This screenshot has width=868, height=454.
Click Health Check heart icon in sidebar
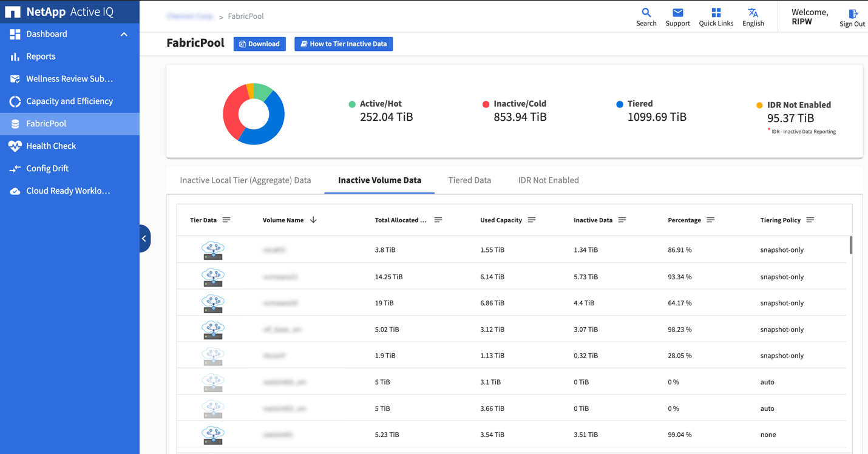coord(15,146)
